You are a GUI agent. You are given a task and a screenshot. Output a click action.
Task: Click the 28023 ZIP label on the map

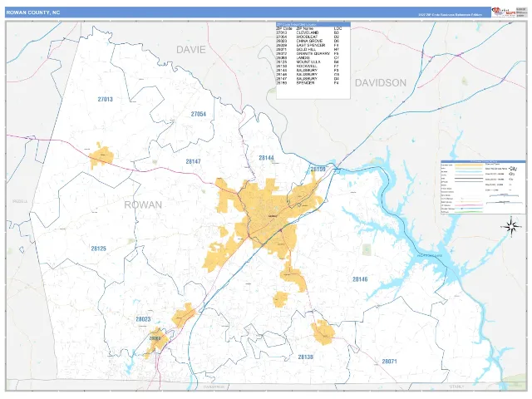click(143, 319)
